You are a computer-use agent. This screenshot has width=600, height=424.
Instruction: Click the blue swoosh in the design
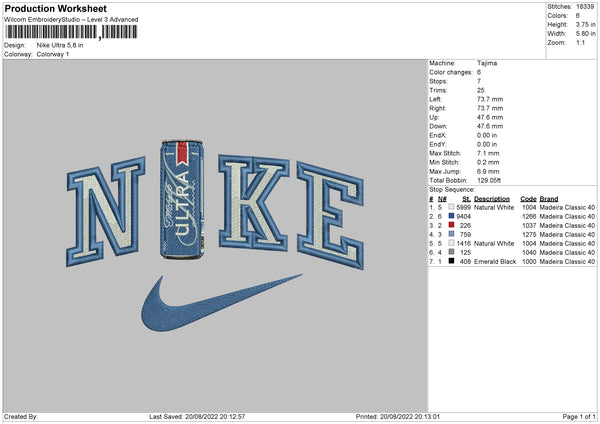[x=221, y=303]
